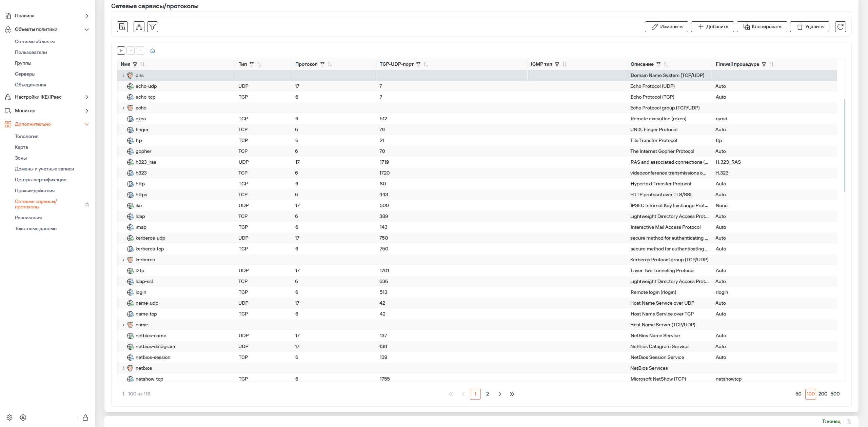Expand the dns service group
Viewport: 868px width, 427px height.
[123, 76]
